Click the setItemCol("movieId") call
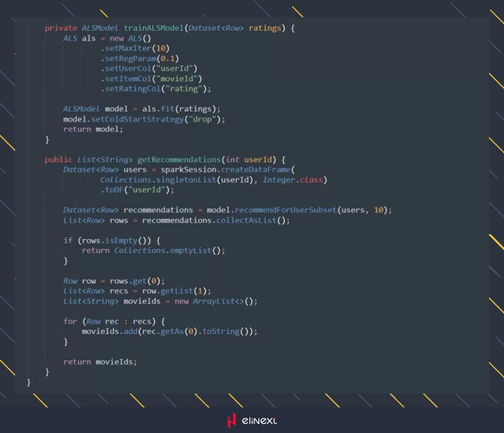 [x=151, y=79]
